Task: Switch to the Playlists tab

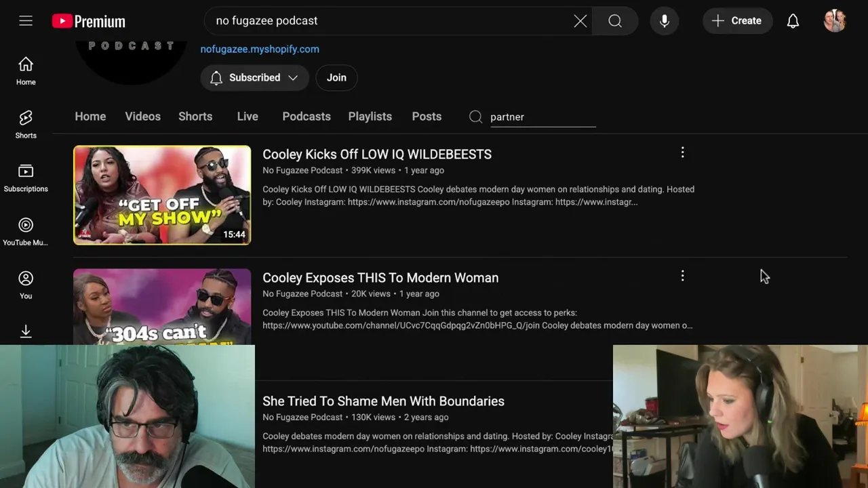Action: [370, 117]
